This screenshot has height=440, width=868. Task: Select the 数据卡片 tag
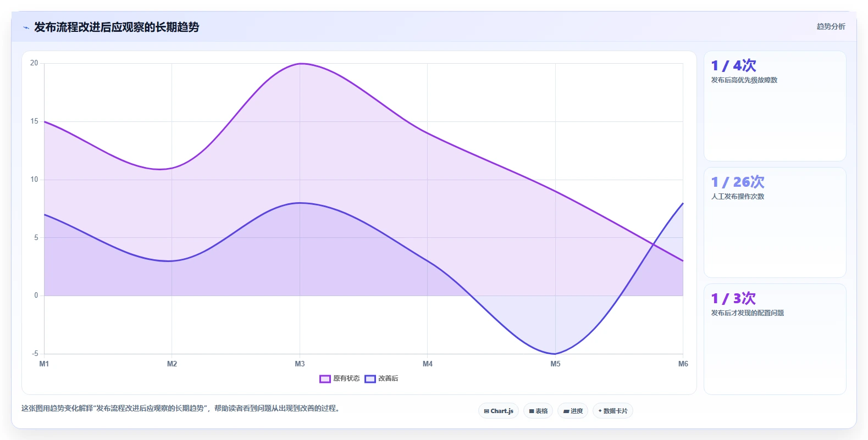tap(613, 411)
